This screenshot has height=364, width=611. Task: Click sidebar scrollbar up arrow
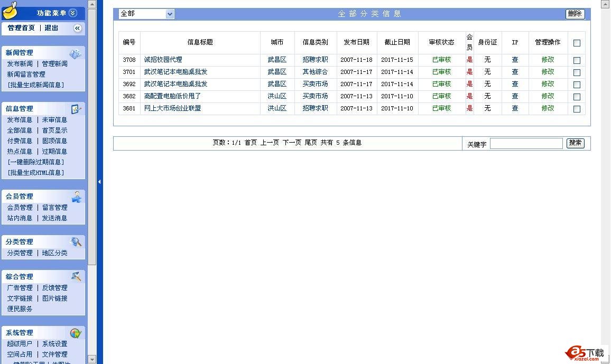[x=92, y=4]
